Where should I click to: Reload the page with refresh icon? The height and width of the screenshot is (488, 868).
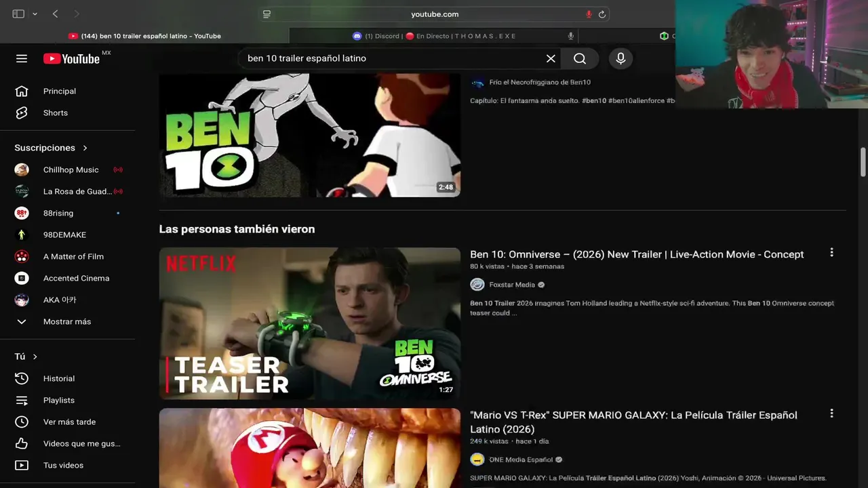(601, 14)
